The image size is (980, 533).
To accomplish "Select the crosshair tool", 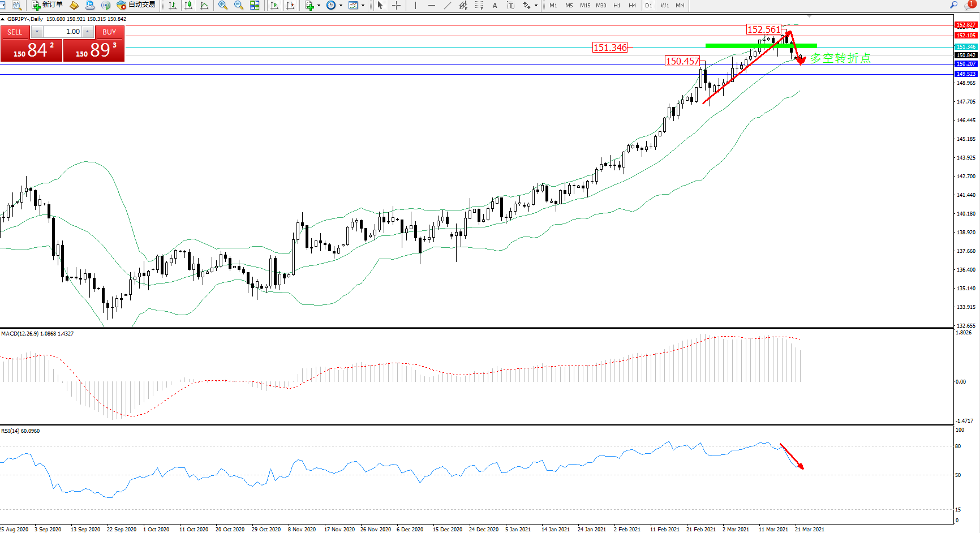I will pos(396,5).
